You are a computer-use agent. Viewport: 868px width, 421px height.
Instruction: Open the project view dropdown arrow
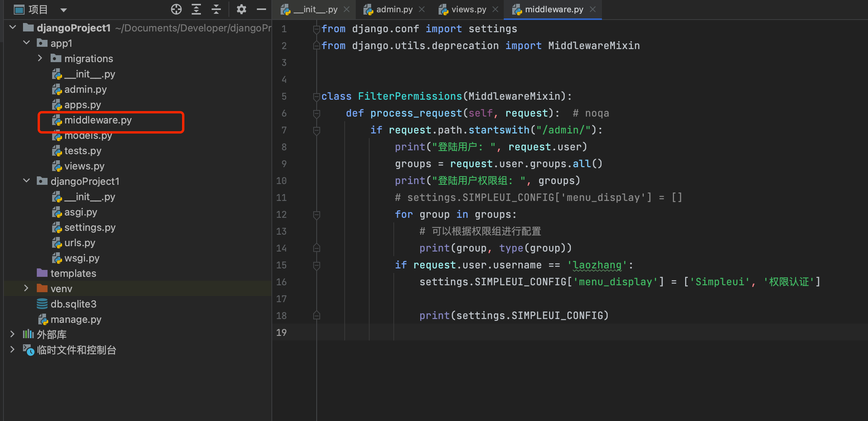pos(64,10)
